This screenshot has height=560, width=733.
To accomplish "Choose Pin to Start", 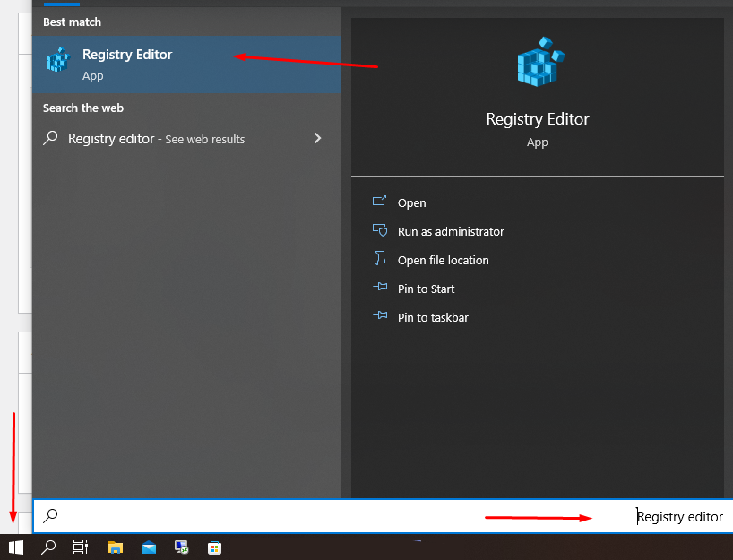I will tap(426, 289).
